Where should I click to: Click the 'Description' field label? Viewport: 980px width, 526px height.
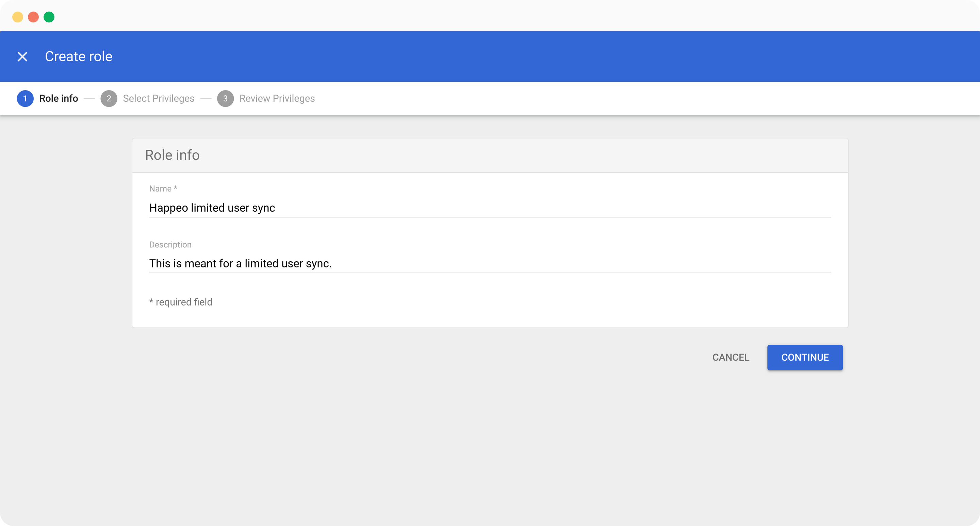(x=170, y=245)
